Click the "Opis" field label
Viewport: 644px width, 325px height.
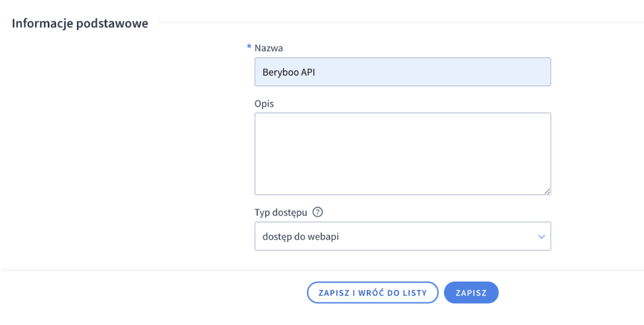264,104
